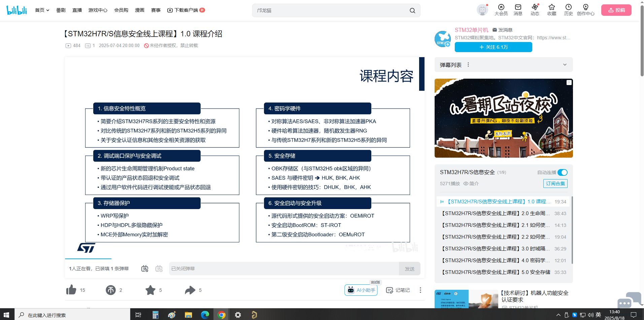Image resolution: width=644 pixels, height=320 pixels.
Task: Click the search magnifier icon
Action: 412,10
